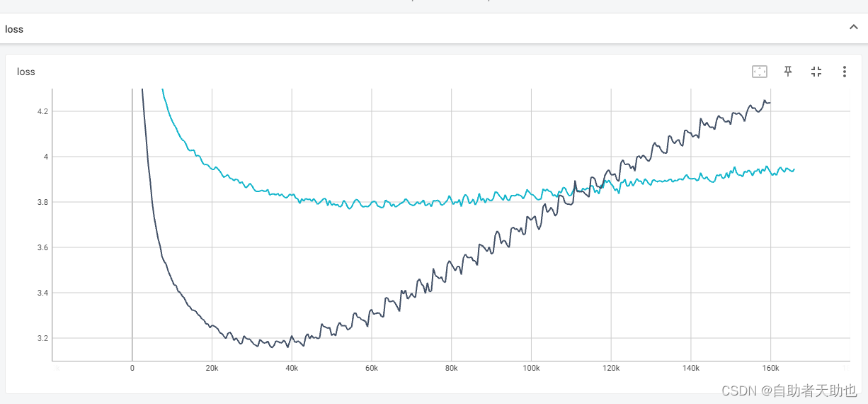Click the 4 y-axis label

coord(46,157)
